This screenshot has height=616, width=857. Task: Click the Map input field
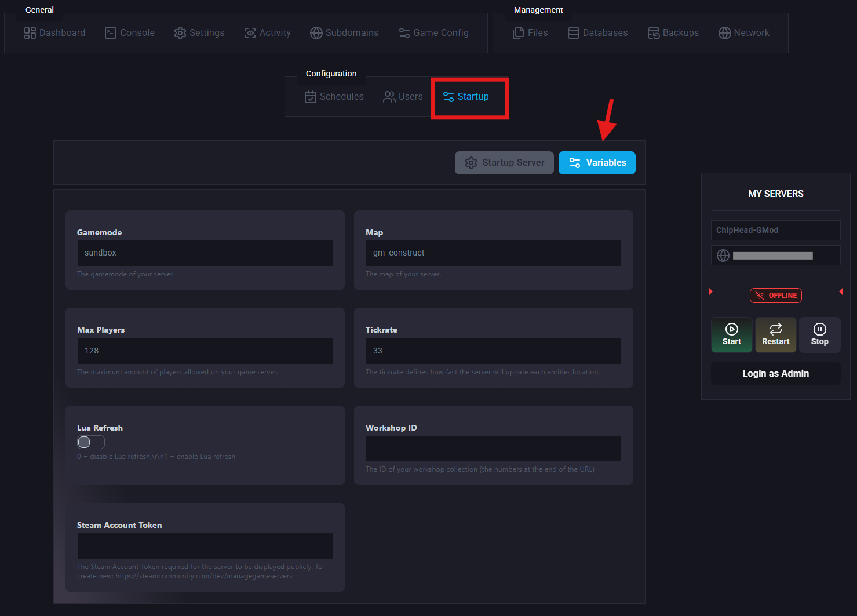click(x=494, y=253)
